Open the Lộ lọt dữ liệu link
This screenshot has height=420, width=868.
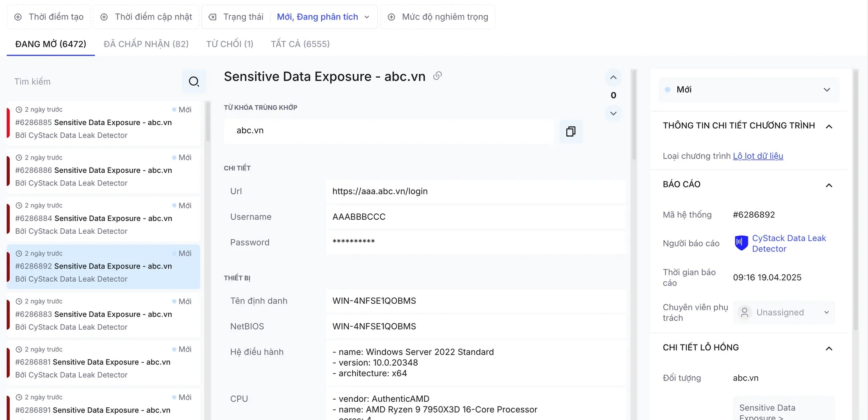click(x=758, y=156)
